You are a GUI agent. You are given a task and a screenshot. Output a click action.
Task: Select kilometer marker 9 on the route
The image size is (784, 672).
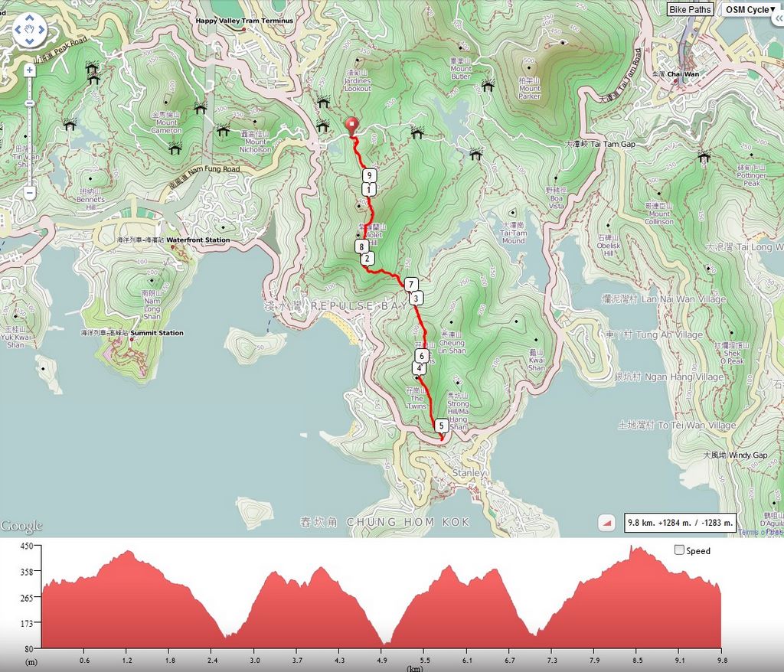click(369, 175)
